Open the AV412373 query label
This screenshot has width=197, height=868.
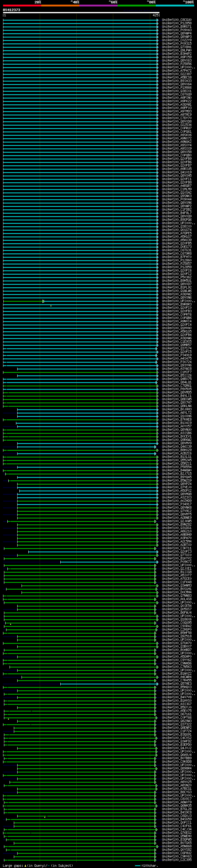11,10
